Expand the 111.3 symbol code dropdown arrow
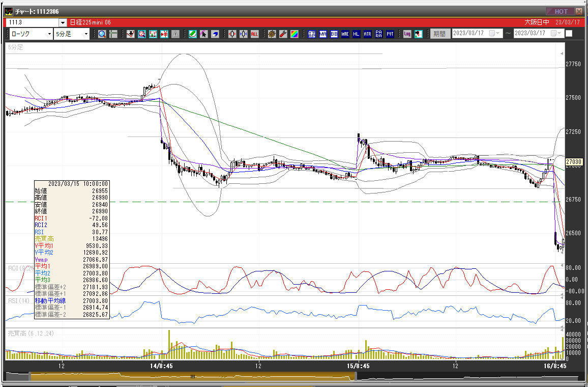This screenshot has height=387, width=588. 63,22
